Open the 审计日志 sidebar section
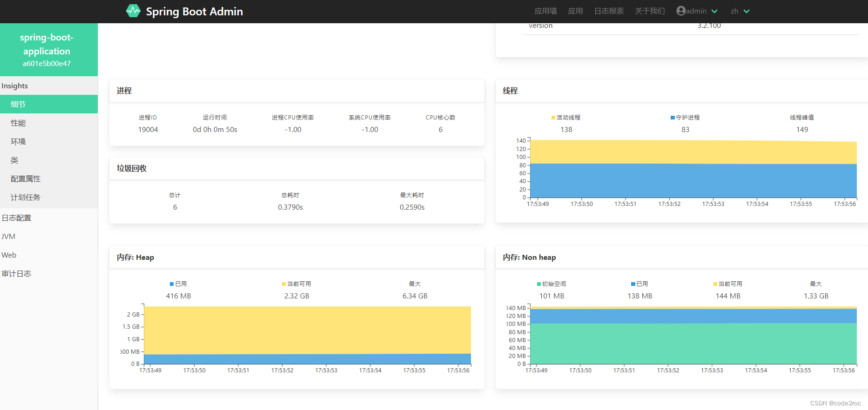Screen dimensions: 868x410 coord(49,273)
